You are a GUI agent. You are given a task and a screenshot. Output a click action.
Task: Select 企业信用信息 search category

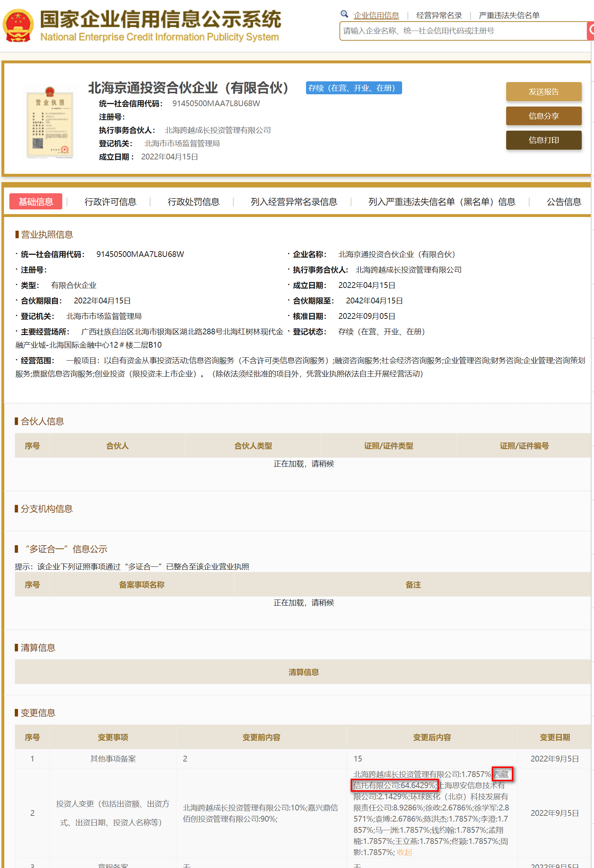coord(376,15)
